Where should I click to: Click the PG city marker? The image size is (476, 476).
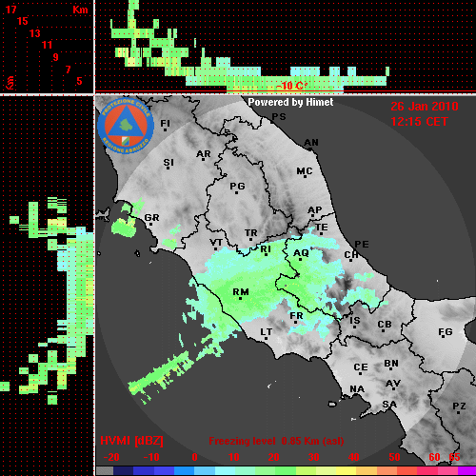pos(236,192)
